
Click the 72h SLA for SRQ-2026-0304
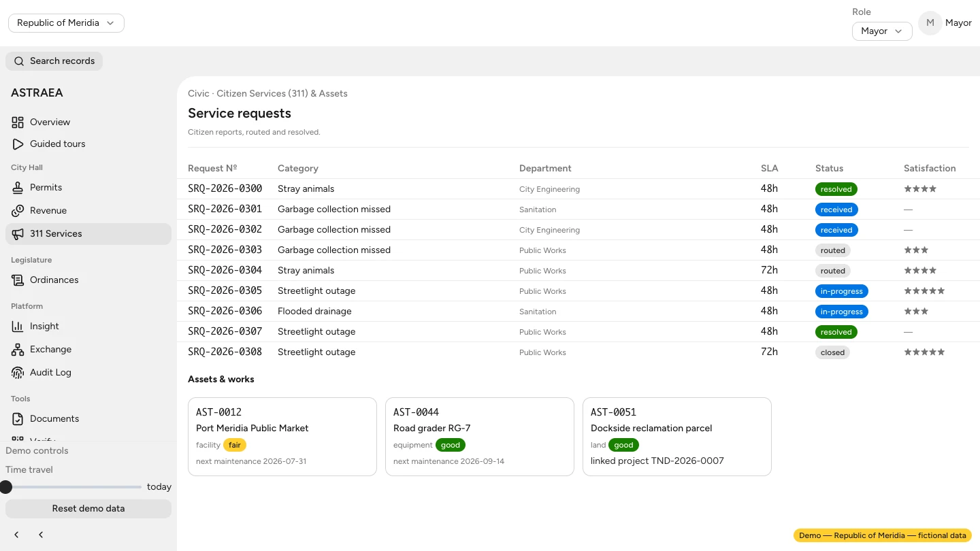pyautogui.click(x=769, y=270)
